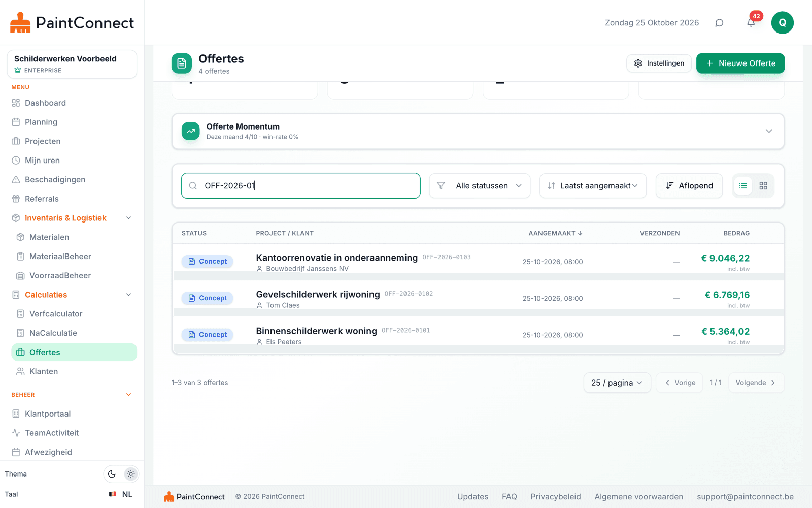Screen dimensions: 812x508
Task: Toggle Aflopend sort direction
Action: [x=689, y=186]
